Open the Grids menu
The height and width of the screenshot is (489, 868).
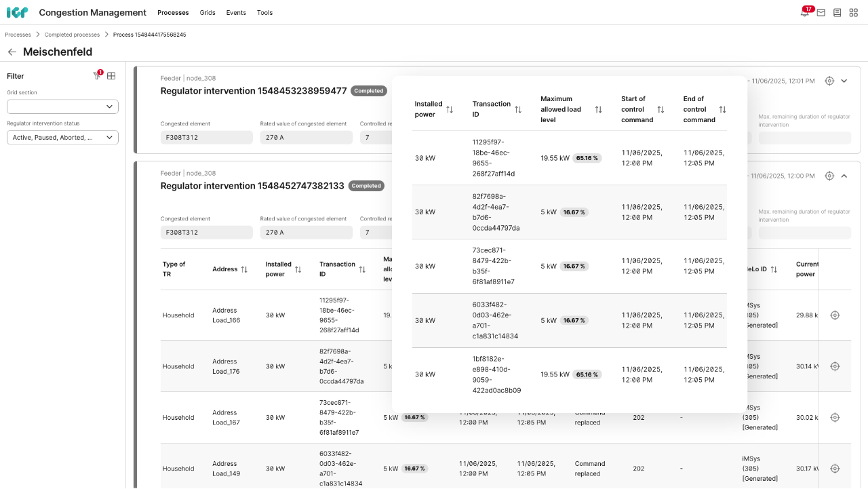click(x=208, y=13)
